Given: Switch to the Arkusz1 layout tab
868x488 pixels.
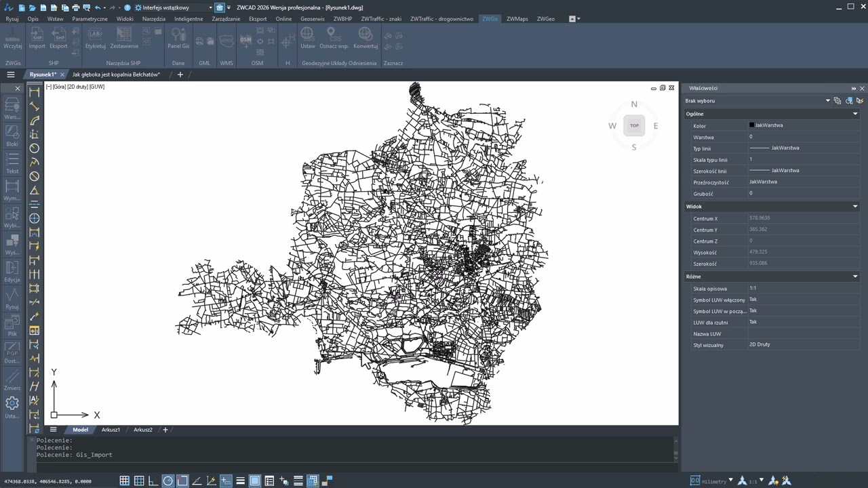Looking at the screenshot, I should pyautogui.click(x=111, y=430).
